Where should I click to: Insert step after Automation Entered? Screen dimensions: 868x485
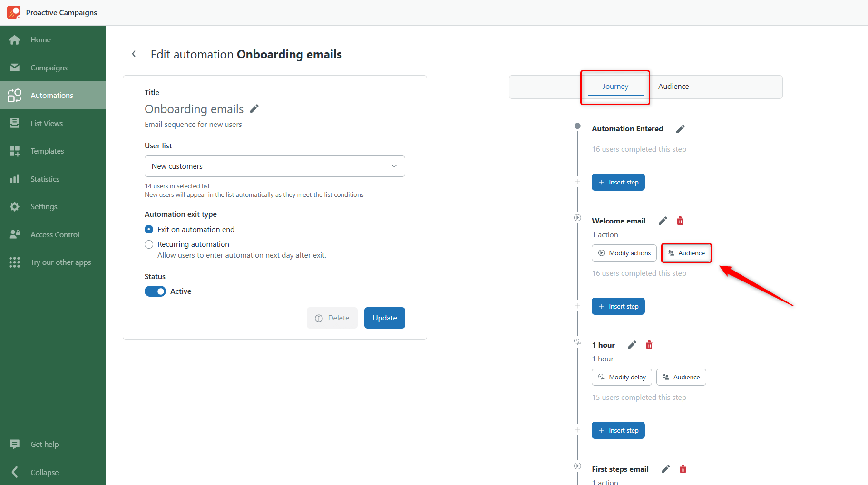pyautogui.click(x=618, y=182)
